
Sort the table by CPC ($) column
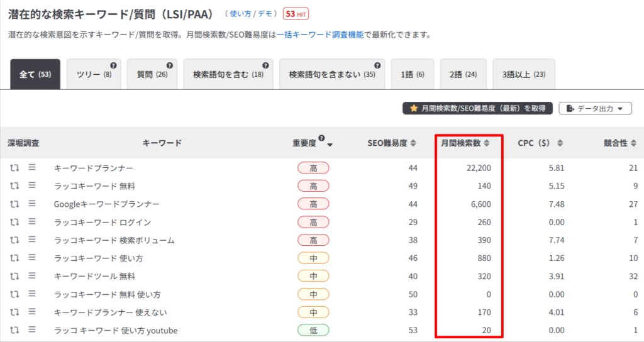(536, 143)
